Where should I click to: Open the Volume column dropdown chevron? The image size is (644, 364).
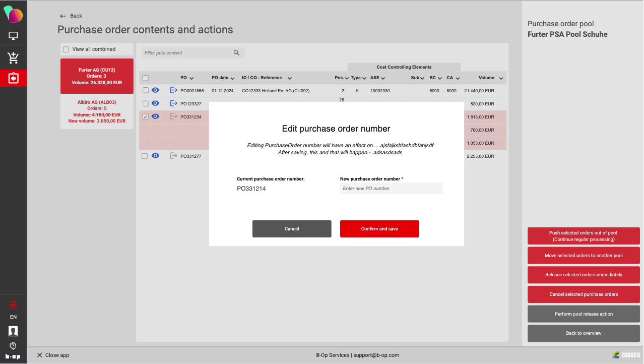[501, 78]
